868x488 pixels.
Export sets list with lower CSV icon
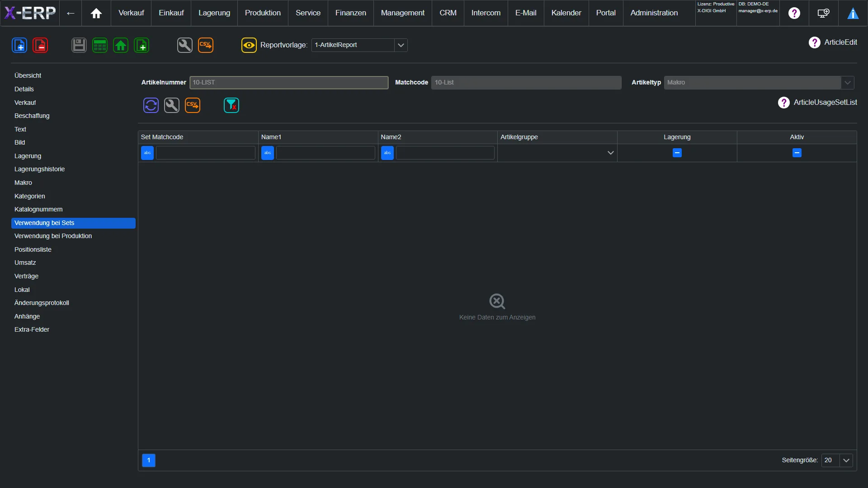(193, 105)
